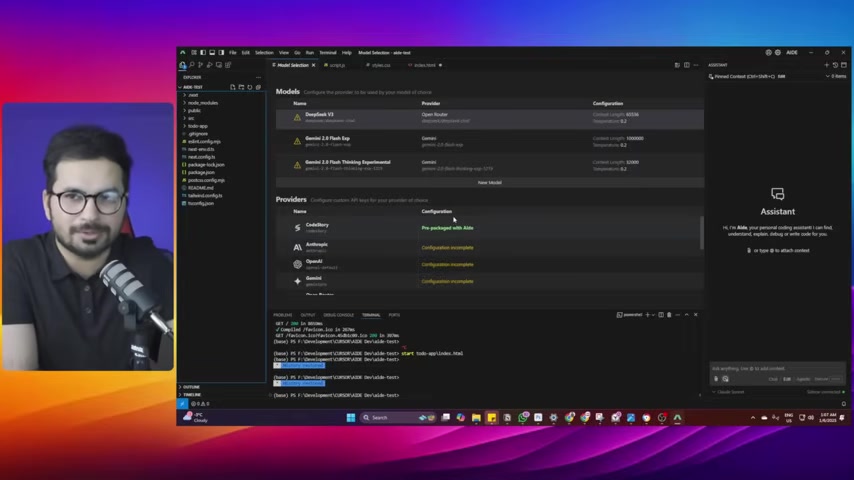Toggle bottom panel layout icon in title bar
Screen dimensions: 854x480
212,53
